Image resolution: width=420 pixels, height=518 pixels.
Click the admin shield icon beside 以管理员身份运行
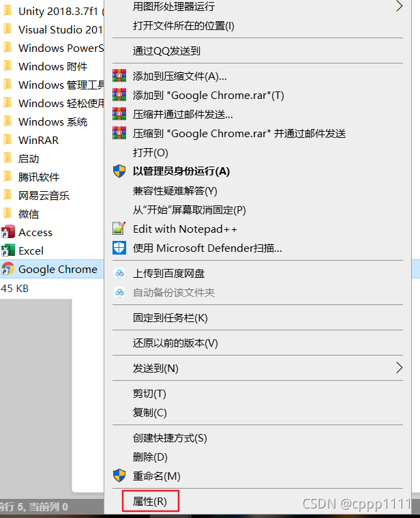[x=119, y=171]
